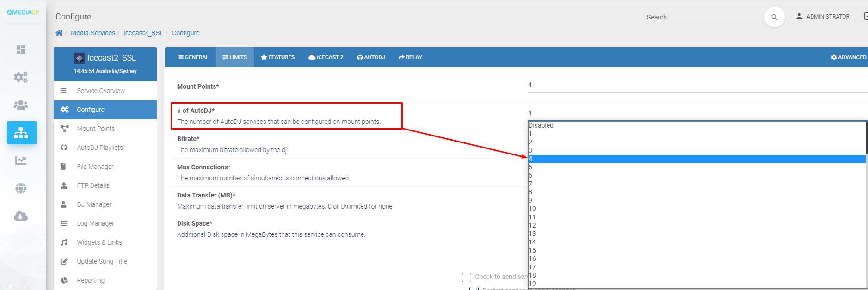Choose option 6 in the AutoDJ list
Viewport: 868px width, 290px height.
(697, 175)
